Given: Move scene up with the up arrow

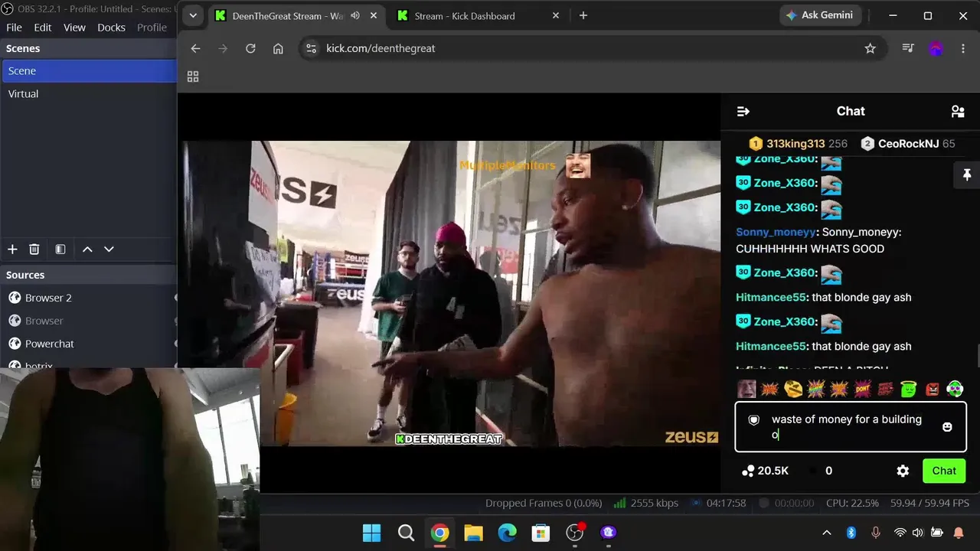Looking at the screenshot, I should click(x=87, y=249).
